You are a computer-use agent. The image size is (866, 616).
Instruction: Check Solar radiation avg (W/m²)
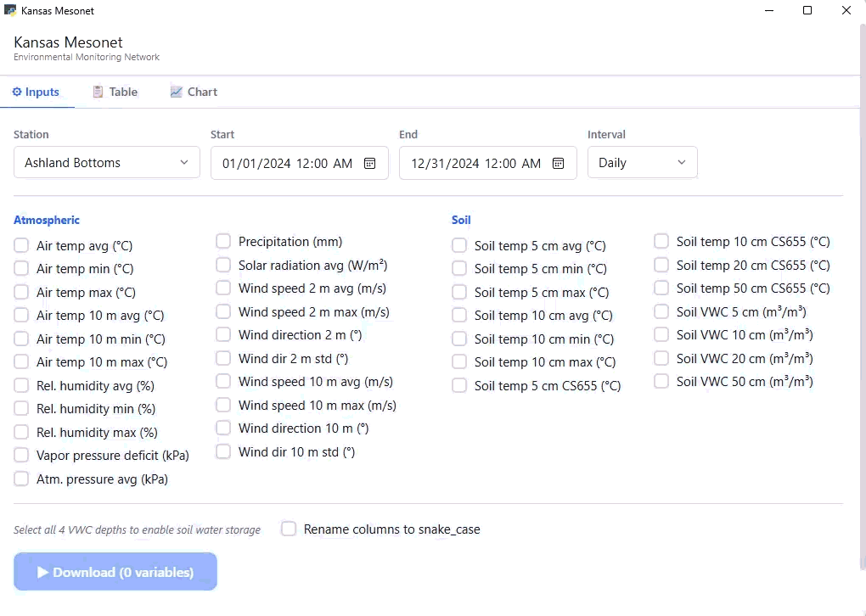coord(223,265)
